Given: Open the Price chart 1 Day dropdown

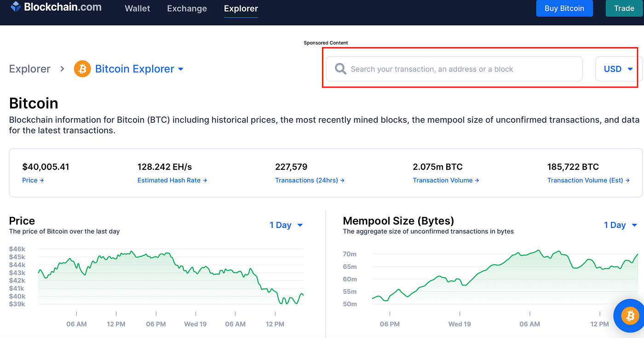Looking at the screenshot, I should [x=286, y=225].
